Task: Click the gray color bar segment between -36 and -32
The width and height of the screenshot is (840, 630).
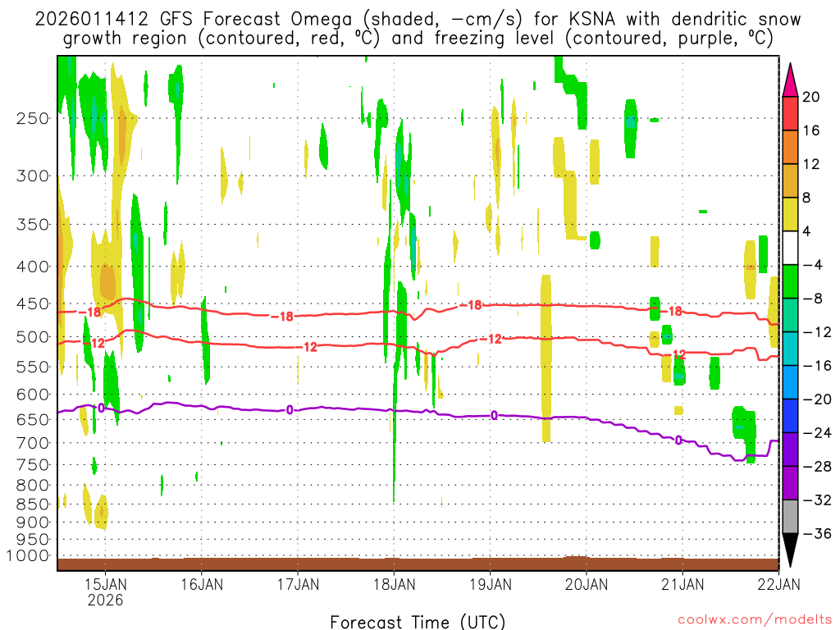Action: (x=790, y=517)
